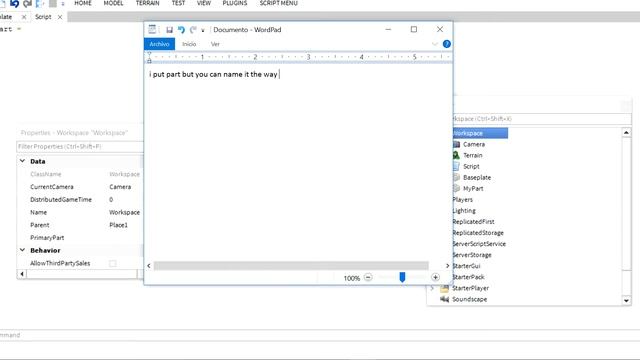Viewport: 640px width, 360px height.
Task: Open the PLUGINS menu in Roblox Studio
Action: pyautogui.click(x=235, y=3)
